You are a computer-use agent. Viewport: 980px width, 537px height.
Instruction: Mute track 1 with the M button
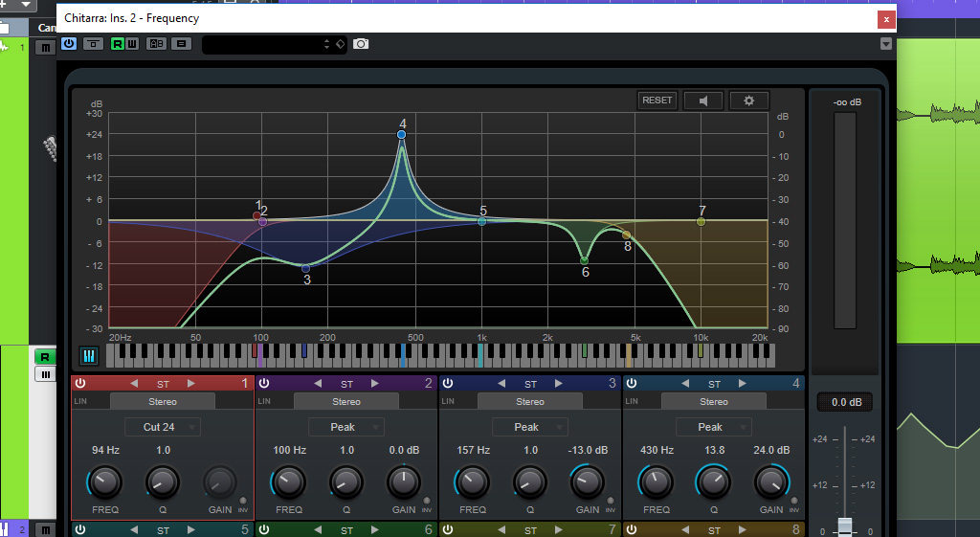coord(45,48)
